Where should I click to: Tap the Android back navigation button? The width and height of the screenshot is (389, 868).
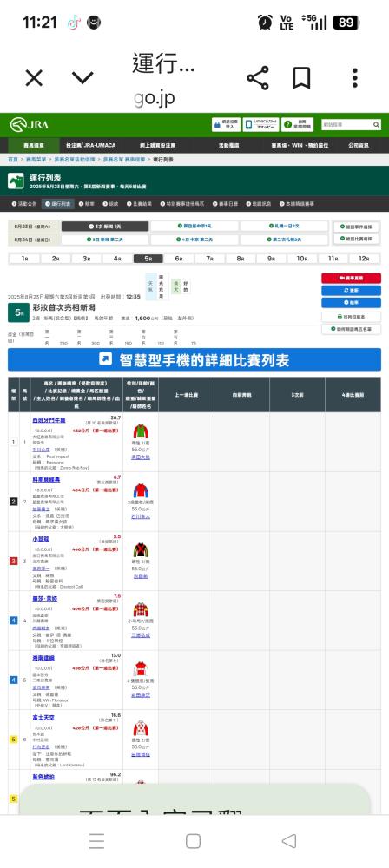288,841
